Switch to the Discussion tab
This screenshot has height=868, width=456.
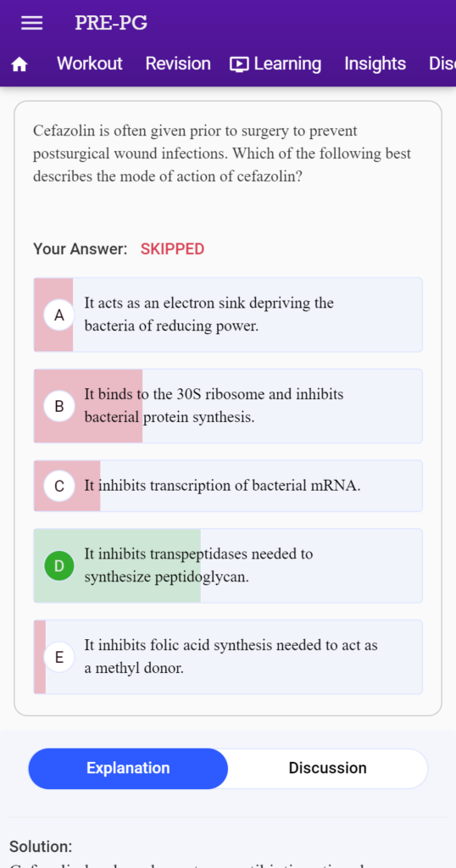328,768
